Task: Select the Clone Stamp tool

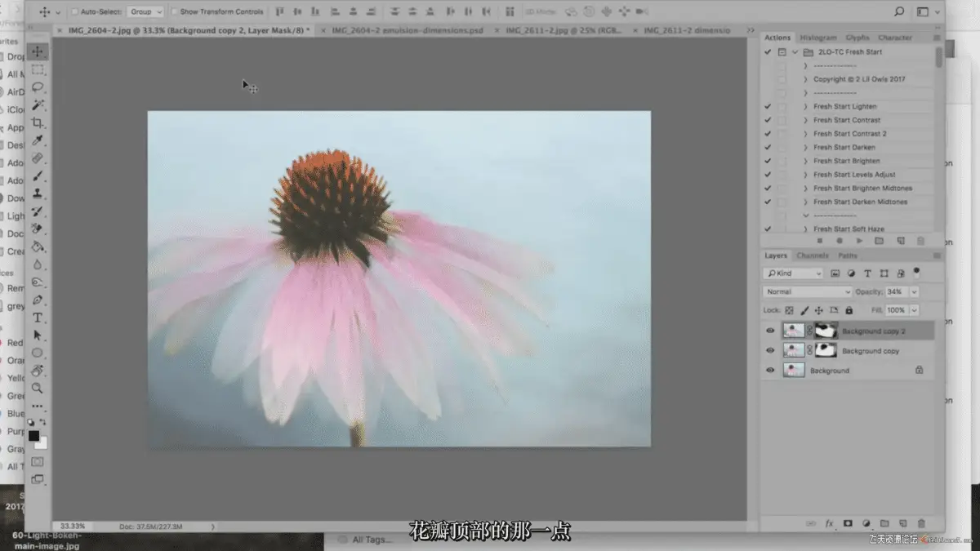Action: pos(38,193)
